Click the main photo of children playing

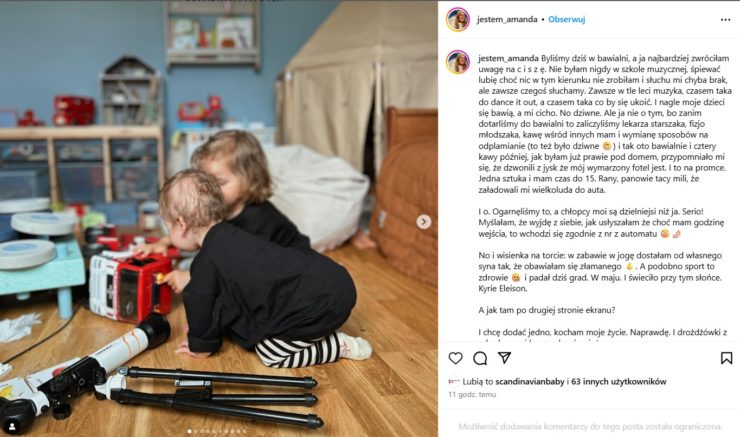pyautogui.click(x=219, y=218)
